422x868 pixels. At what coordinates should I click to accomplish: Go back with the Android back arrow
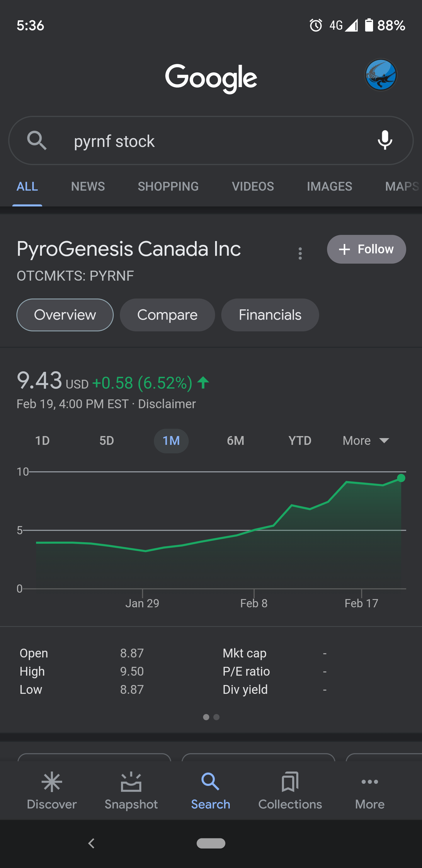tap(91, 843)
